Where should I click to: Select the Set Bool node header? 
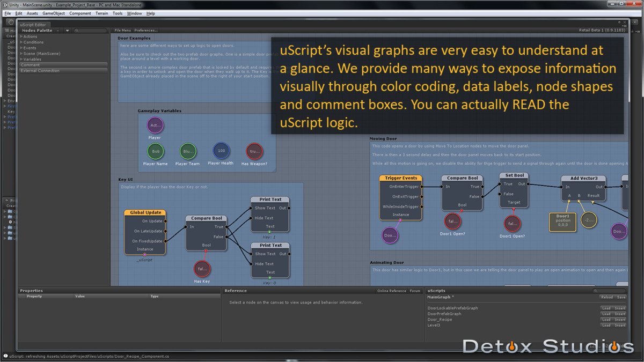click(x=515, y=175)
